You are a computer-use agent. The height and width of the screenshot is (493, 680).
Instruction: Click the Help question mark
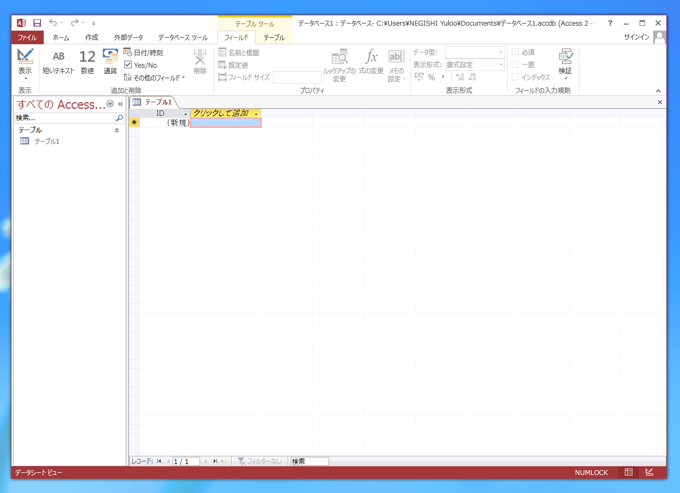[610, 23]
